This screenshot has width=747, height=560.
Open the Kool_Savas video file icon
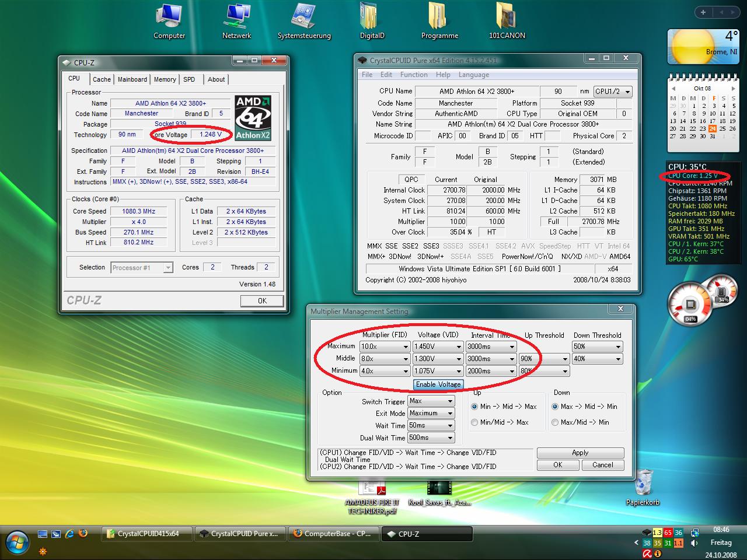click(x=439, y=493)
